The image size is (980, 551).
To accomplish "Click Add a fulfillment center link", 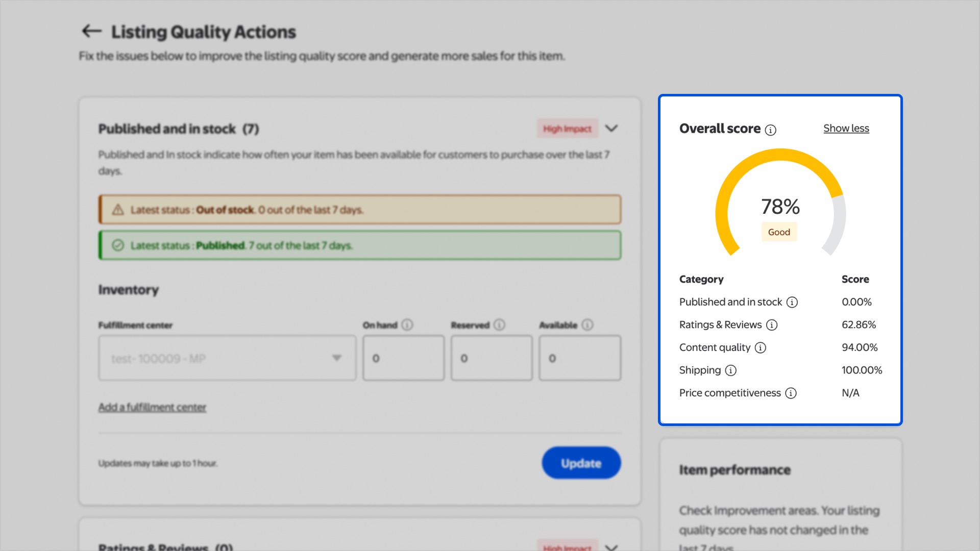I will tap(152, 407).
